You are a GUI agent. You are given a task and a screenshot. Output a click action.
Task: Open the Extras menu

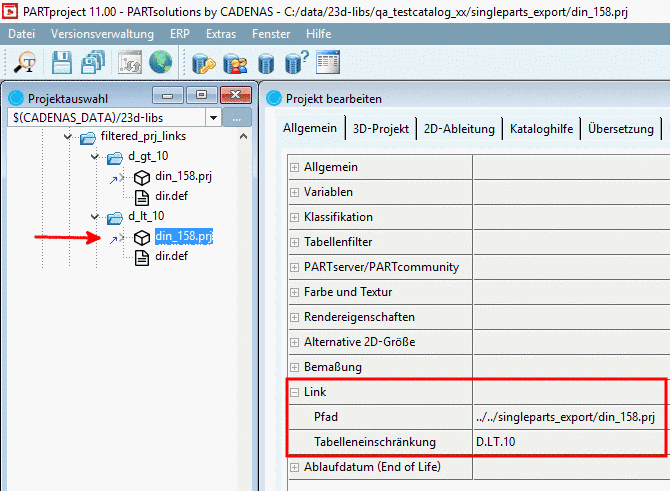click(220, 34)
